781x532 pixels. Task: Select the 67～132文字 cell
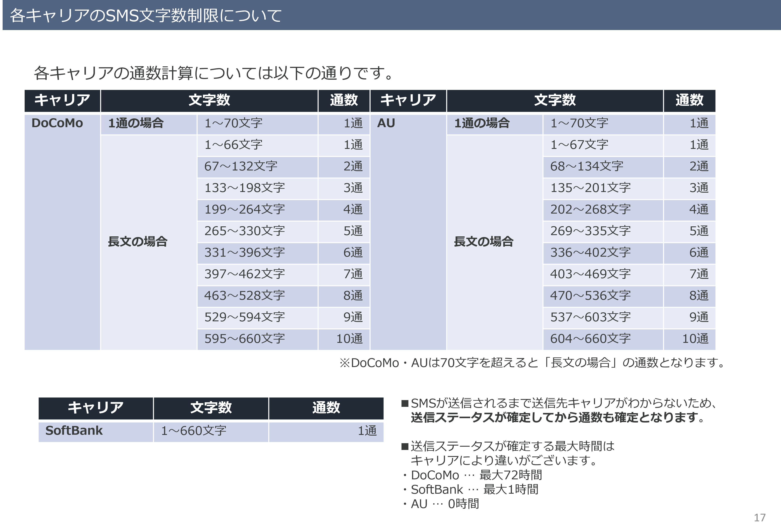tap(241, 166)
